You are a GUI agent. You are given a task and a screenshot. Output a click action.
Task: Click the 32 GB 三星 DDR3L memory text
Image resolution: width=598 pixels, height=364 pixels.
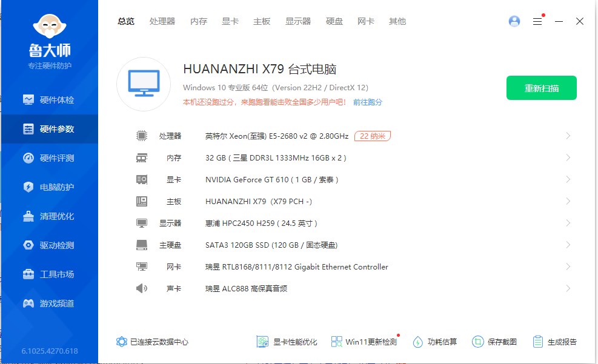click(x=276, y=158)
